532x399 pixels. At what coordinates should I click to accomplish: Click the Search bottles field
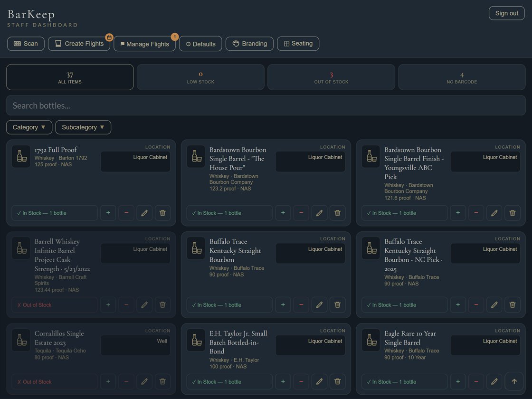(x=266, y=105)
